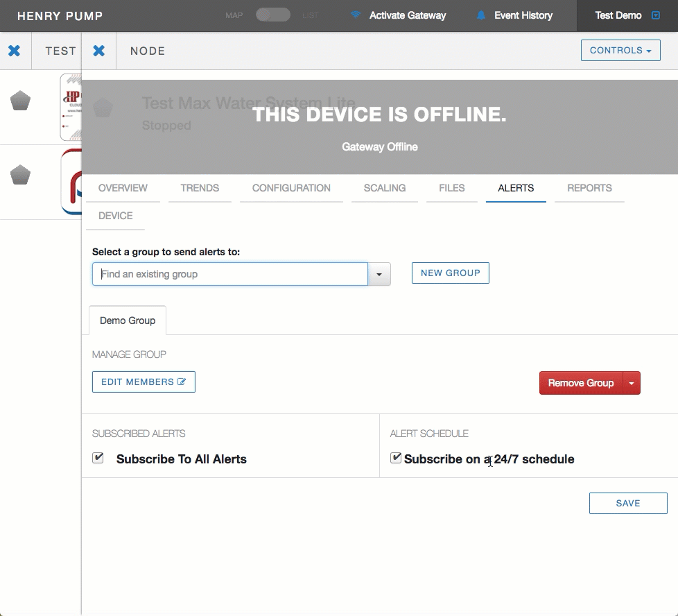678x616 pixels.
Task: Switch to the TRENDS tab
Action: (200, 188)
